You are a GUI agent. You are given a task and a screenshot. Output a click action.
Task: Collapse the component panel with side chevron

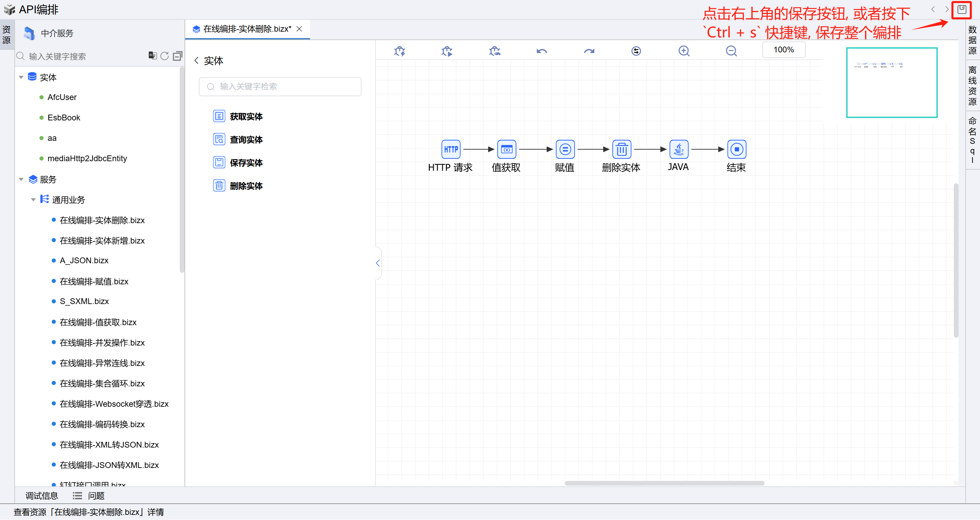point(378,263)
